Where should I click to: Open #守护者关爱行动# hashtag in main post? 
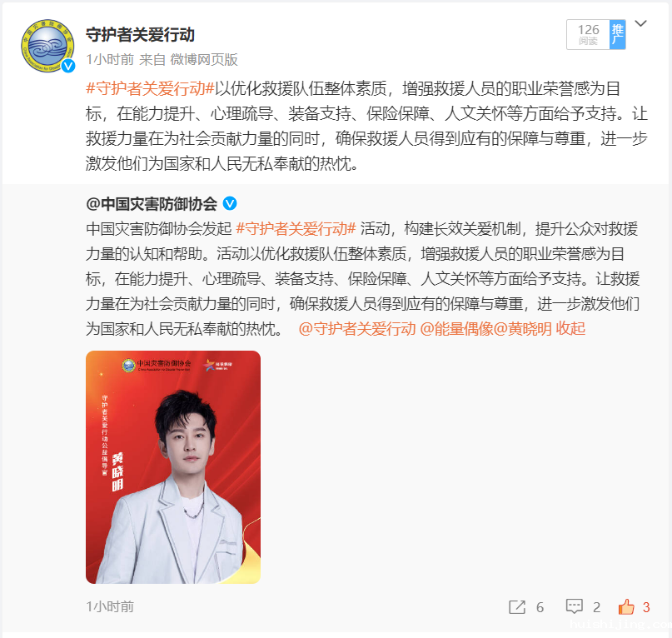(150, 89)
